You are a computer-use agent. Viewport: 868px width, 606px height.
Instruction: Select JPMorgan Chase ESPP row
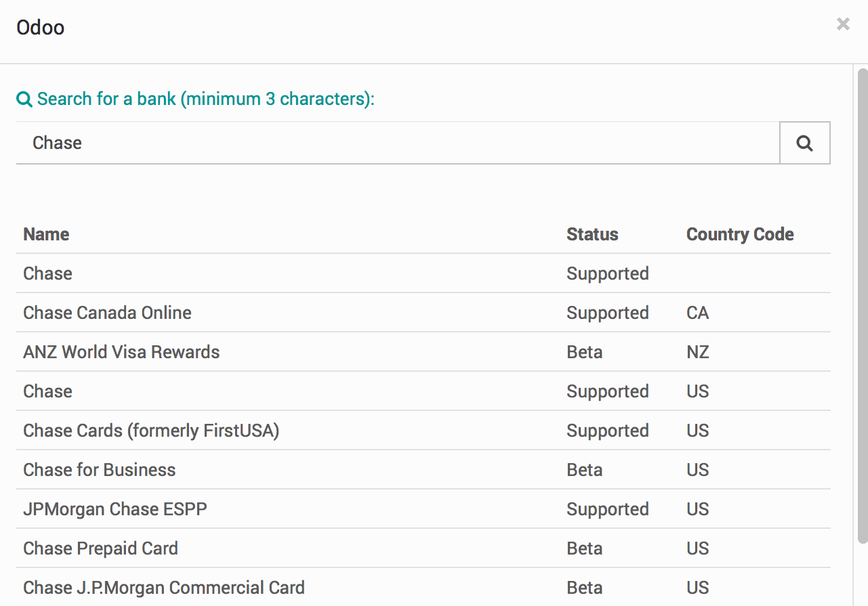[x=423, y=509]
